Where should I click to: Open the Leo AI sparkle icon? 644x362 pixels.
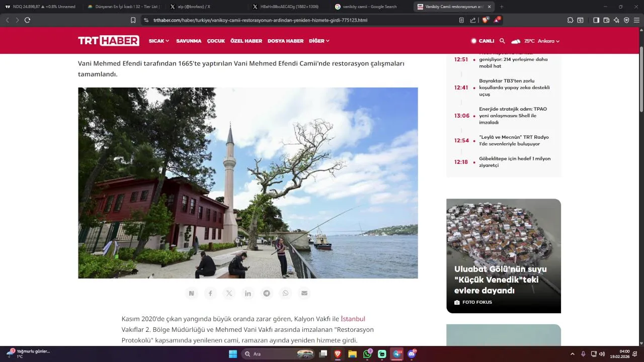(616, 20)
